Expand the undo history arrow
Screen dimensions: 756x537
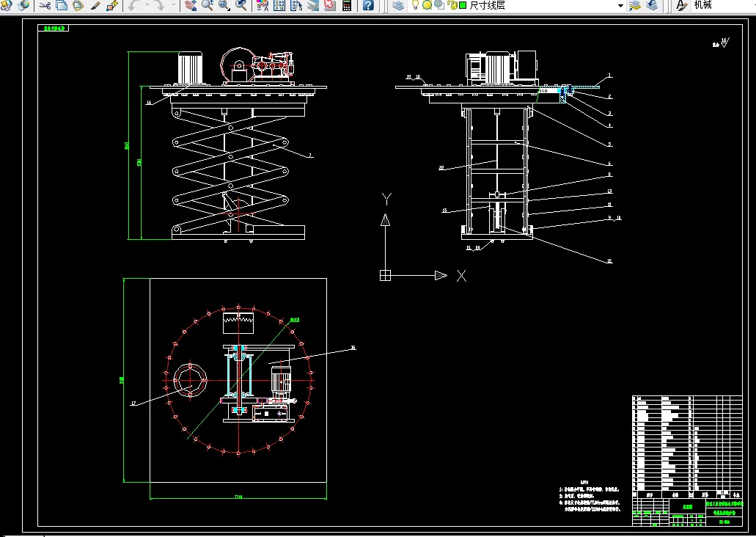[147, 5]
